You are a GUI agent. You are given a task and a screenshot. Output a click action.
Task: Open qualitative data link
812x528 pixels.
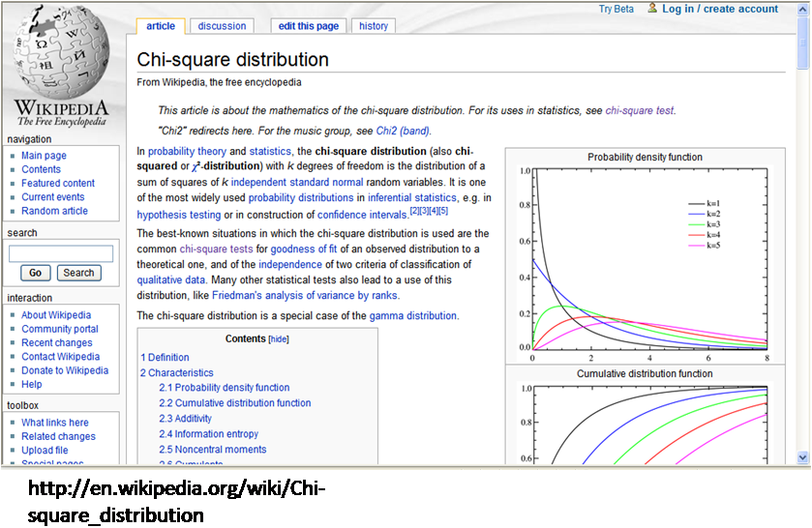pyautogui.click(x=171, y=280)
